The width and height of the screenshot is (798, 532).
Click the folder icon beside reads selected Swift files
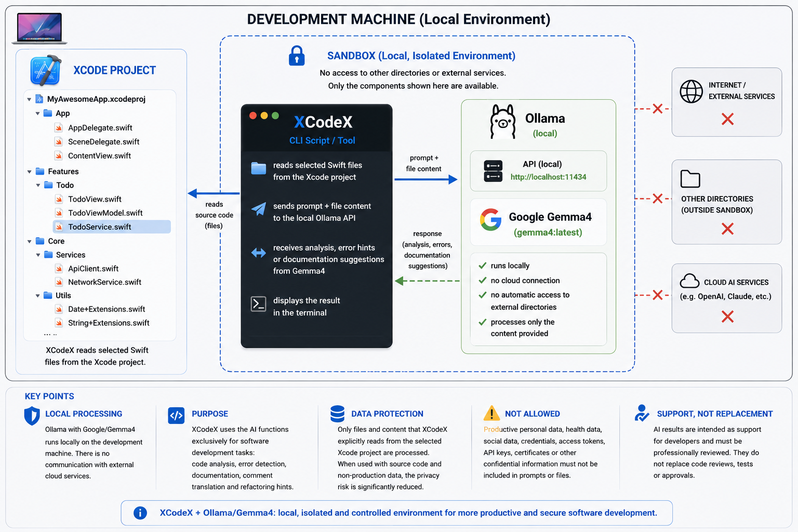point(259,168)
